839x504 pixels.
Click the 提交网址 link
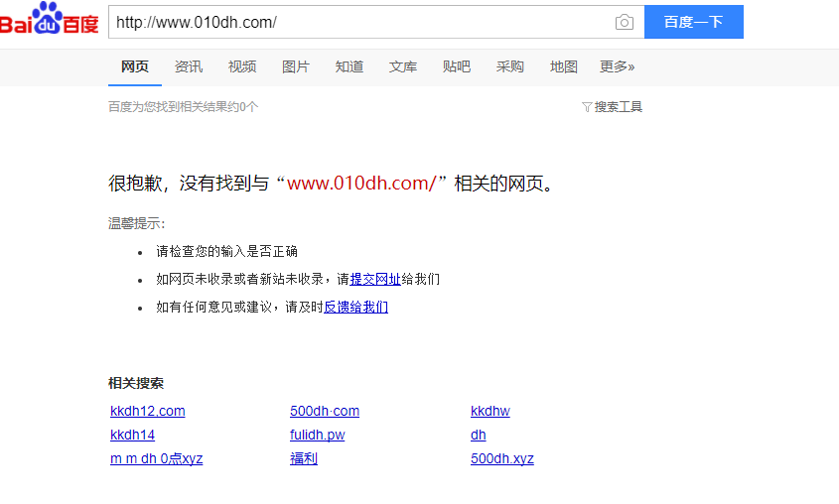coord(375,279)
